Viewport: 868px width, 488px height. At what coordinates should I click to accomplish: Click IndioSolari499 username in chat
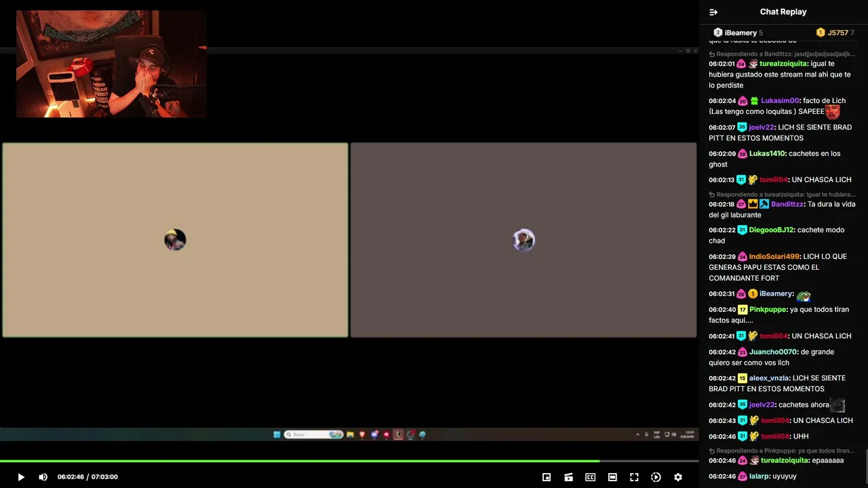[774, 257]
